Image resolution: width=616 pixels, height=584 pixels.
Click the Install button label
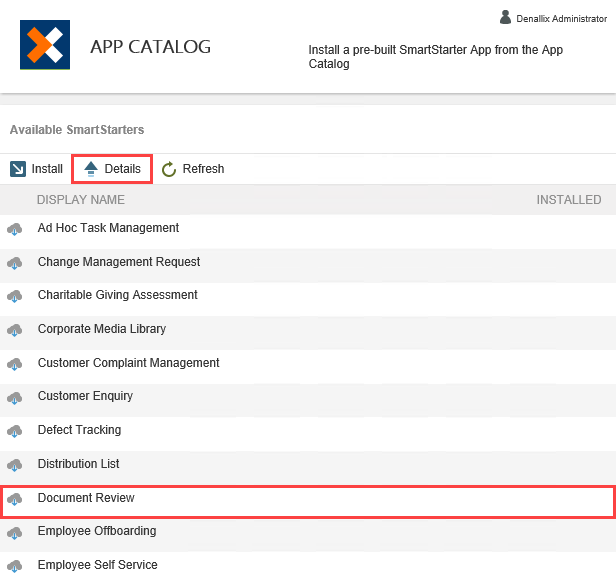pyautogui.click(x=47, y=169)
